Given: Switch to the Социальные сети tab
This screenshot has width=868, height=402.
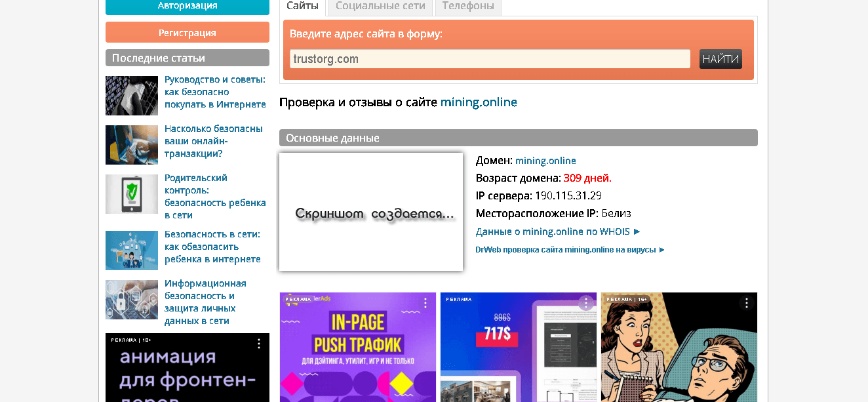Looking at the screenshot, I should click(380, 5).
